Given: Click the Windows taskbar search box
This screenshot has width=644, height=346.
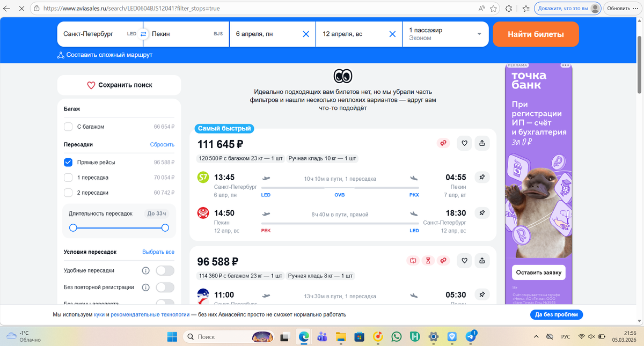Looking at the screenshot, I should tap(229, 336).
